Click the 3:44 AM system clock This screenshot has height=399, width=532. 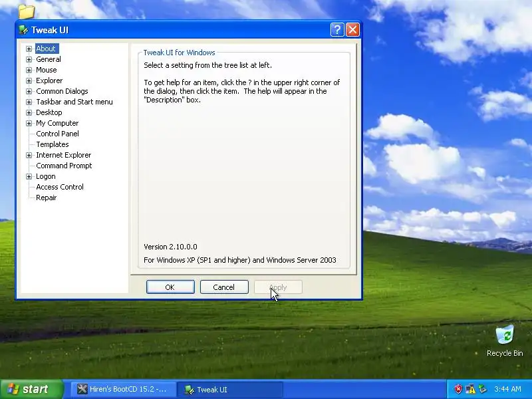507,389
